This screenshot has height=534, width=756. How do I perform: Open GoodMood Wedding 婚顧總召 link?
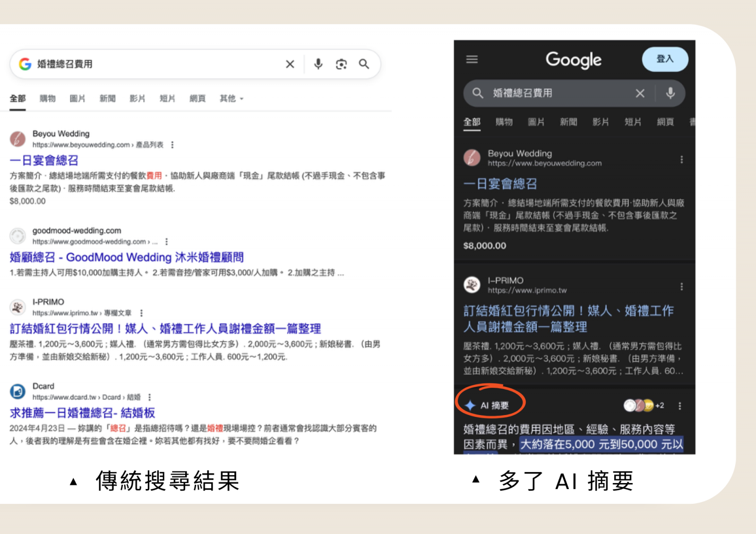point(127,257)
